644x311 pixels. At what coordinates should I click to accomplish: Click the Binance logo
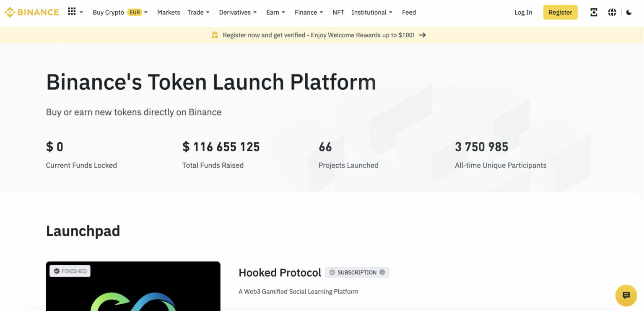pyautogui.click(x=31, y=12)
